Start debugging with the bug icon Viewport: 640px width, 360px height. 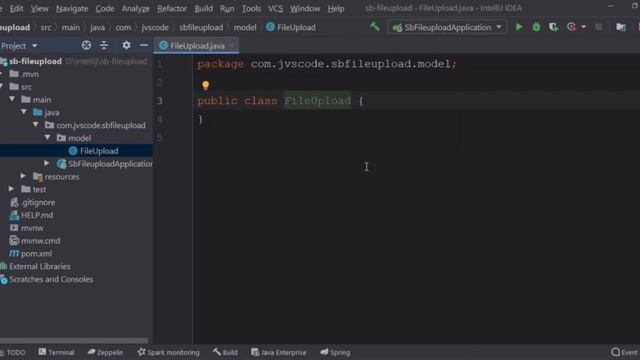coord(536,27)
